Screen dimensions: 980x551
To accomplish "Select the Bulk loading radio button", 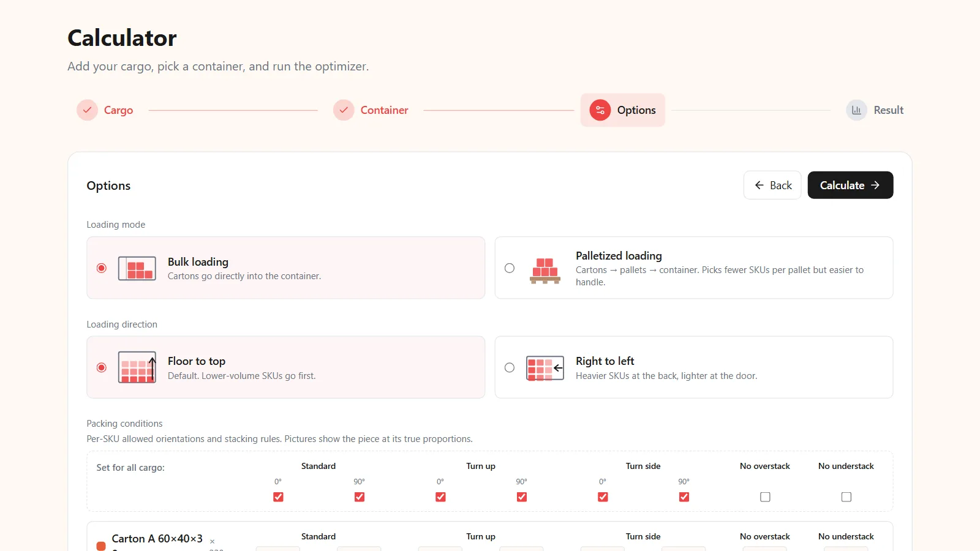I will (102, 268).
